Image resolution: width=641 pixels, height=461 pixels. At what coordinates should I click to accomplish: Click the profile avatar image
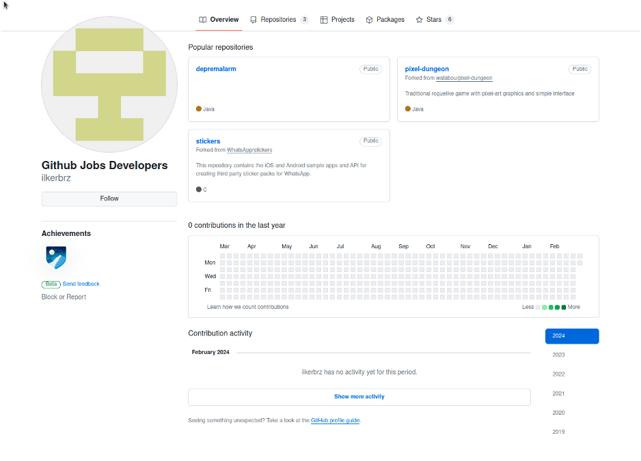[x=110, y=85]
